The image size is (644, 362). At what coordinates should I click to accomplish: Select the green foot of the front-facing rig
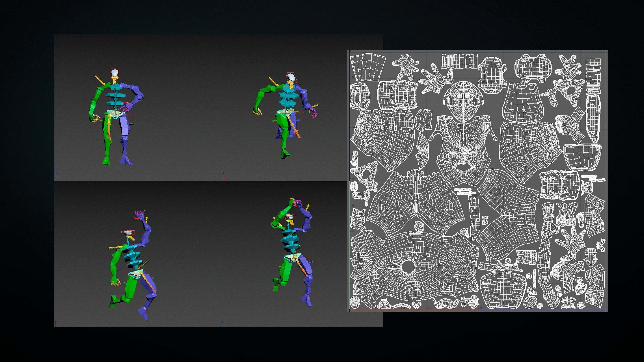click(x=106, y=160)
